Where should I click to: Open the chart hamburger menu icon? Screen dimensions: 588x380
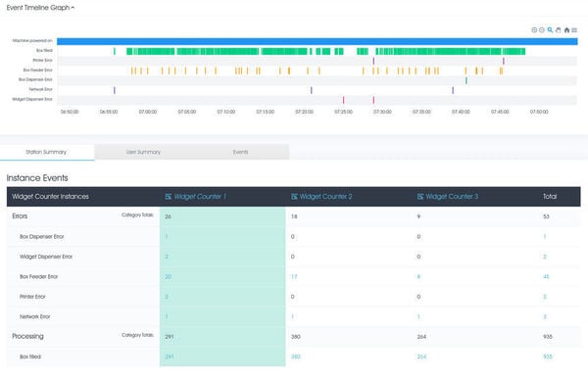pos(574,30)
